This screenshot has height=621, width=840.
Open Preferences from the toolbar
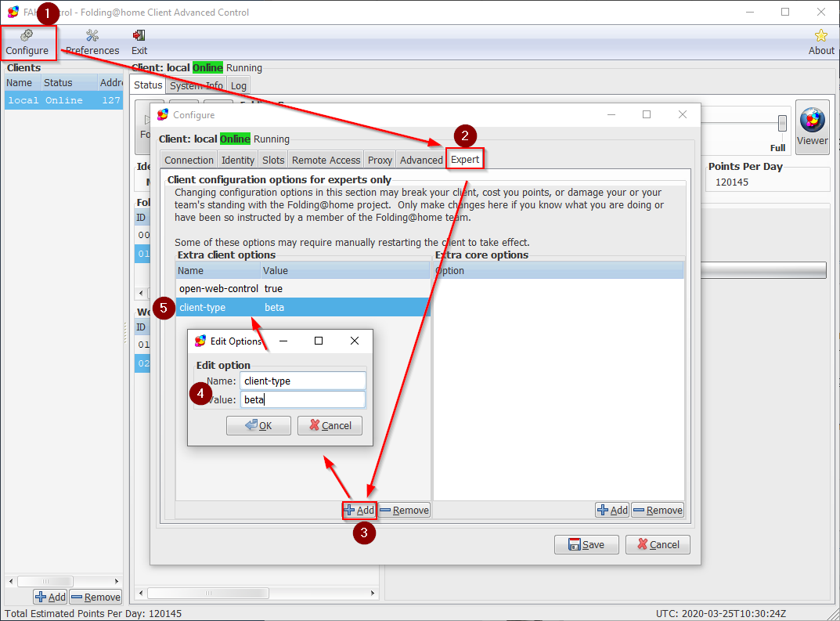tap(92, 42)
